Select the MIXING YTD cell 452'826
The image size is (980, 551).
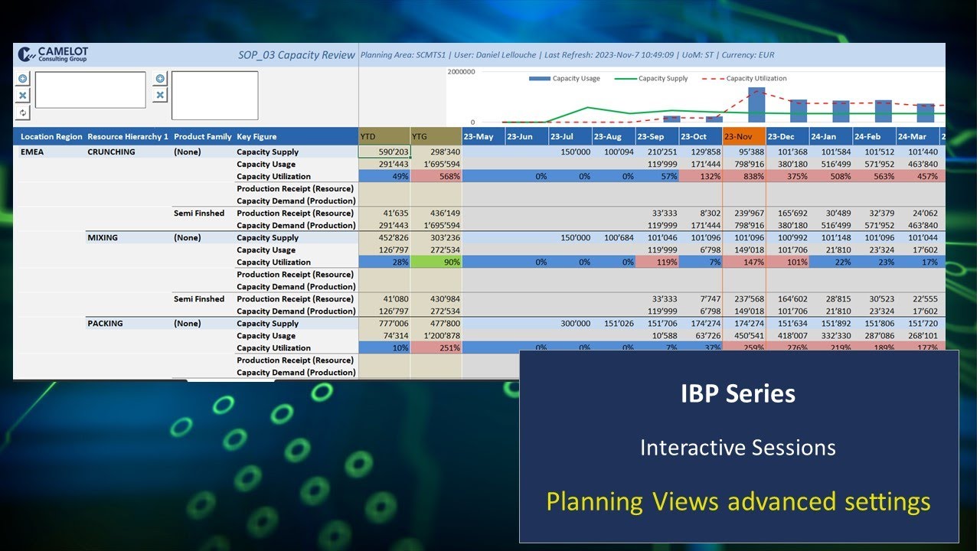coord(384,238)
